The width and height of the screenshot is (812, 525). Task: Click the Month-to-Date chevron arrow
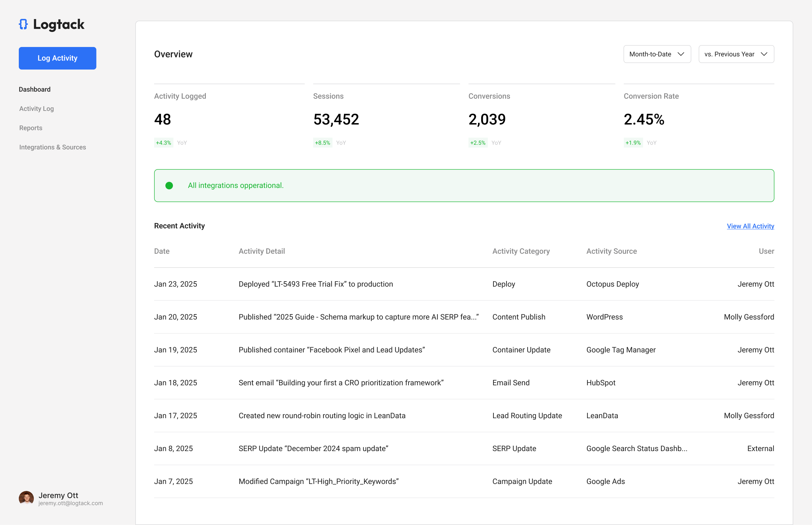[681, 54]
